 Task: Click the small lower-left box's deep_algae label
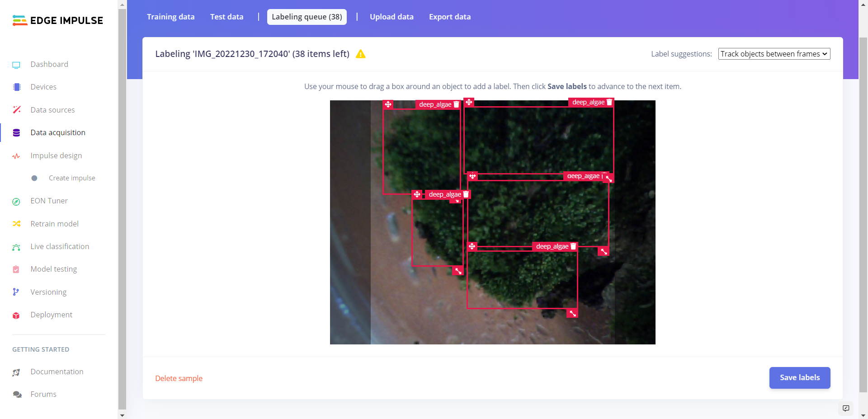[x=445, y=194]
